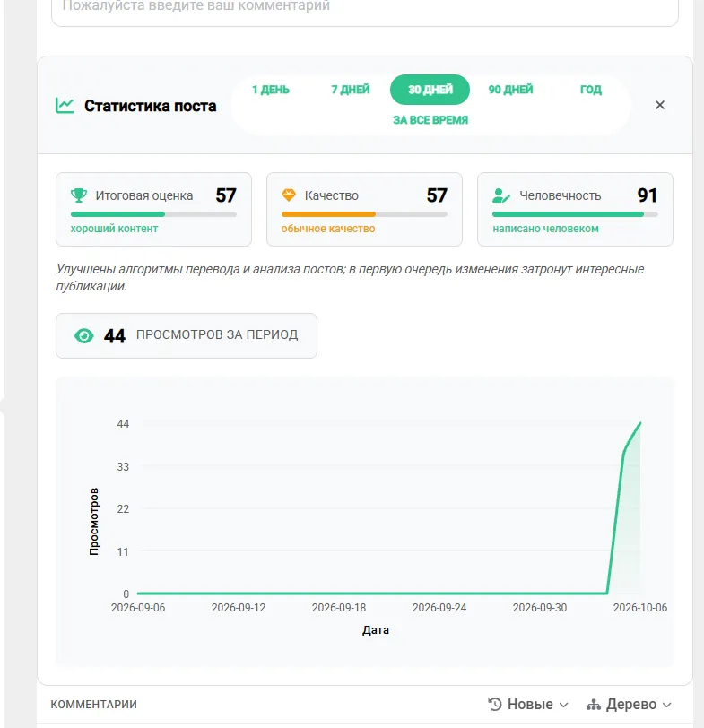Click the 2026-09-06 date axis label
704x728 pixels.
pos(138,608)
